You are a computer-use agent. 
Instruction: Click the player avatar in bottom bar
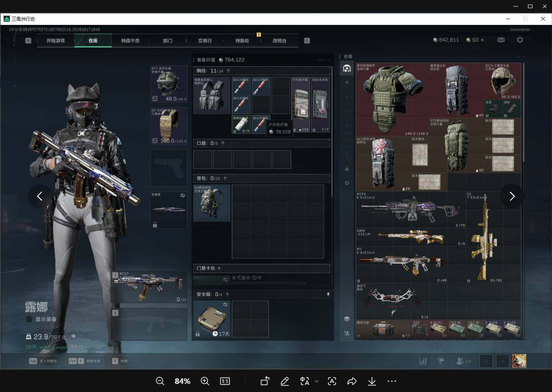click(x=519, y=361)
